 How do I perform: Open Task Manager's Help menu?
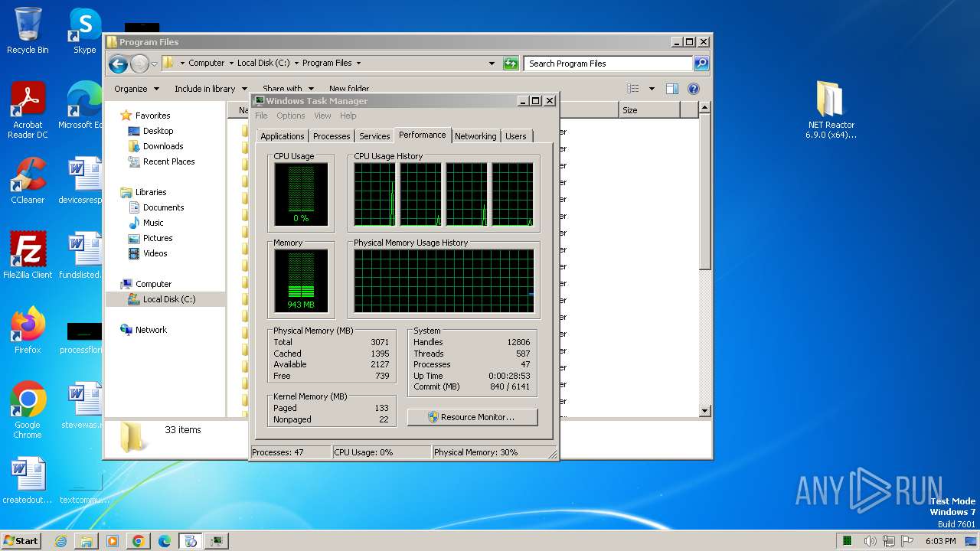(x=348, y=116)
